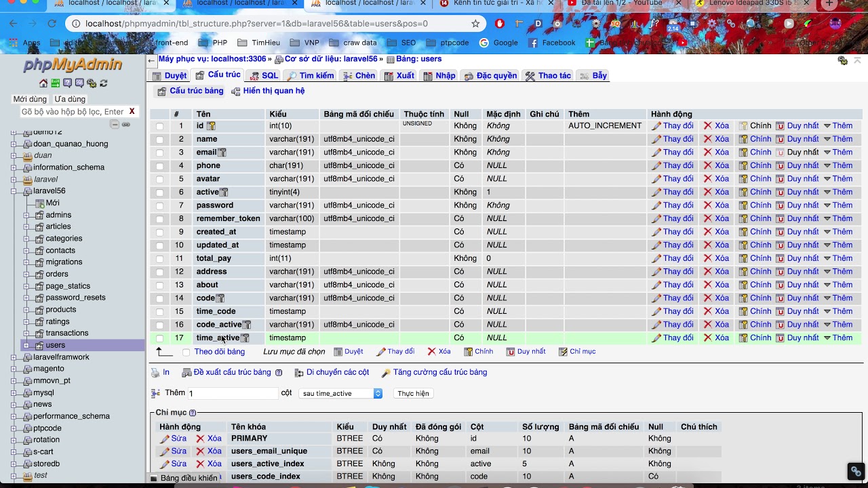868x488 pixels.
Task: Click the primary key icon next to id
Action: click(211, 126)
